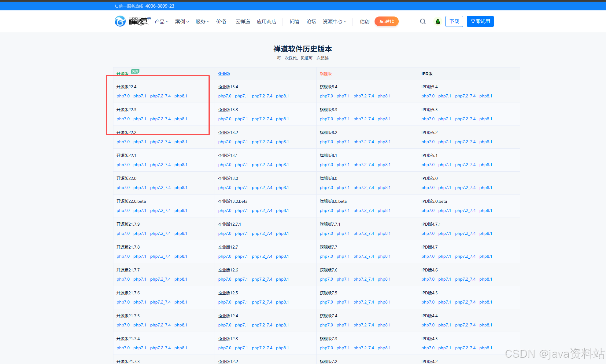Open the 应用商店 menu item
606x364 pixels.
pyautogui.click(x=267, y=21)
